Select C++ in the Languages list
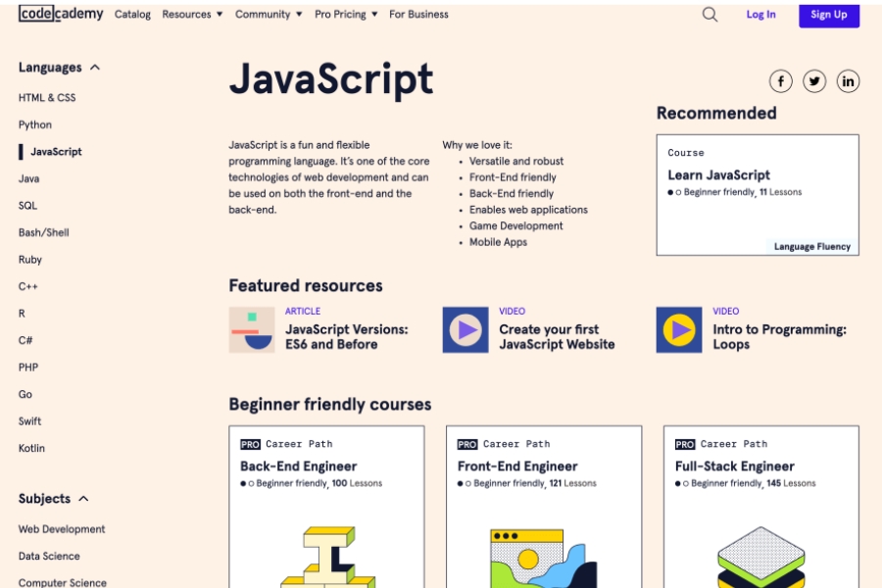The width and height of the screenshot is (882, 588). [x=27, y=287]
